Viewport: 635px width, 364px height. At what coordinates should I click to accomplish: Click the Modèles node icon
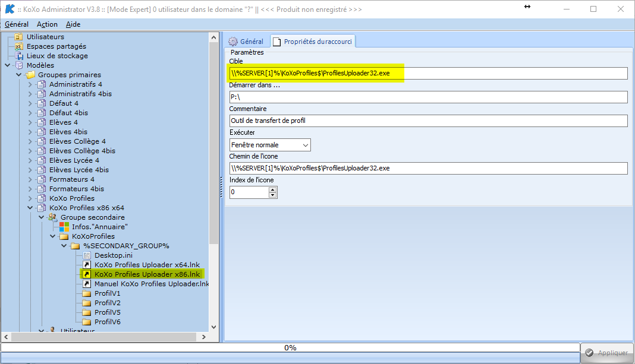coord(18,65)
